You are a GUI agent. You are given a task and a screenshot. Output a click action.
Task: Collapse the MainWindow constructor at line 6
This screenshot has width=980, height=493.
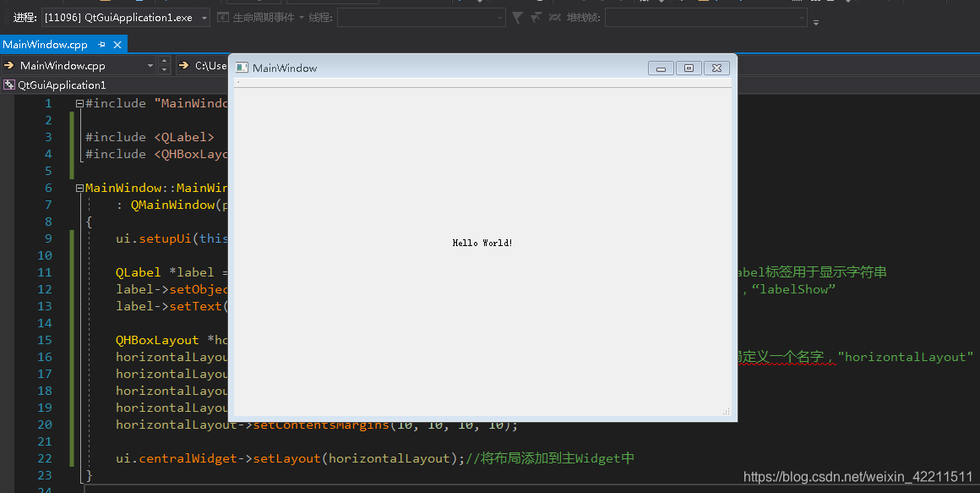(x=79, y=188)
